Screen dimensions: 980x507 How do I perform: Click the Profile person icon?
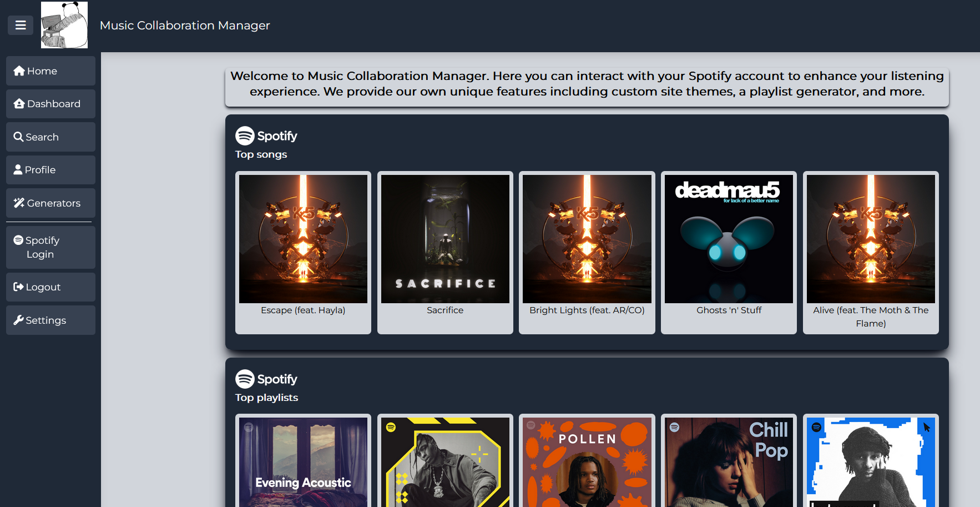18,169
